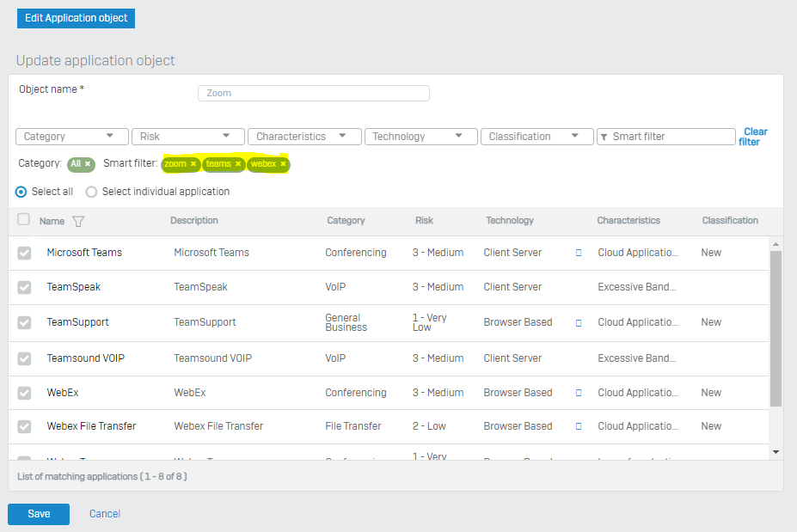This screenshot has width=797, height=532.
Task: Click the Technology column header
Action: tap(510, 221)
